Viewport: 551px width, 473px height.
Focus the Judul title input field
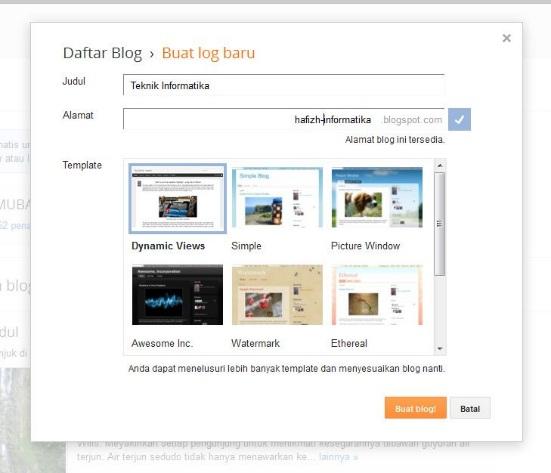[x=284, y=85]
